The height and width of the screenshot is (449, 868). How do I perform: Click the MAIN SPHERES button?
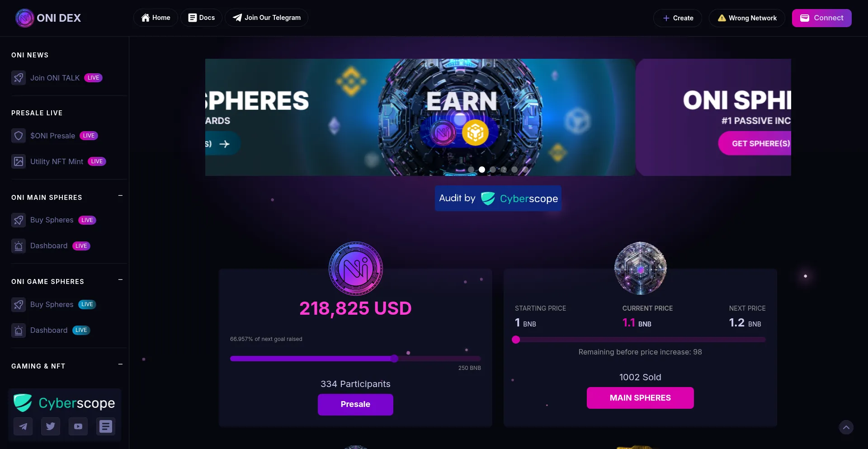[x=640, y=398]
